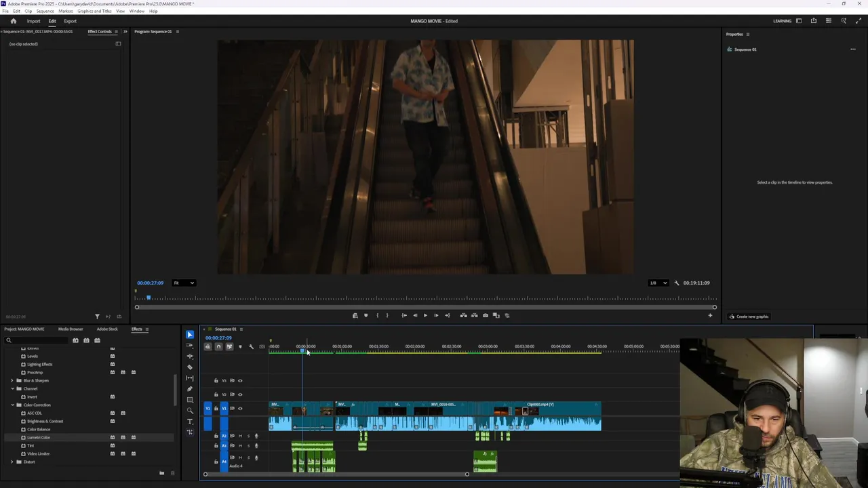Click Mark Out in the Program monitor
The width and height of the screenshot is (868, 488).
[x=387, y=315]
